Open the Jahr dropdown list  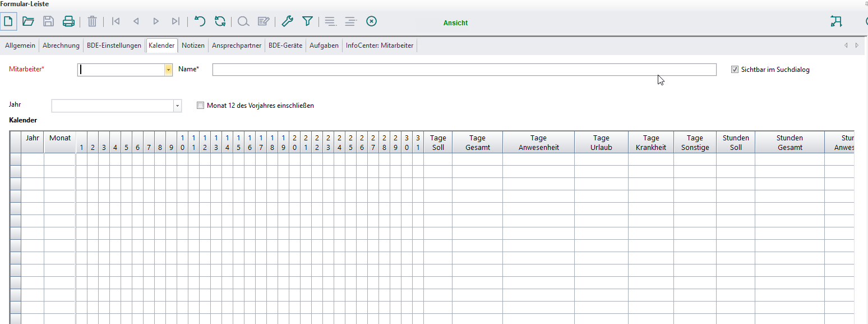(177, 106)
